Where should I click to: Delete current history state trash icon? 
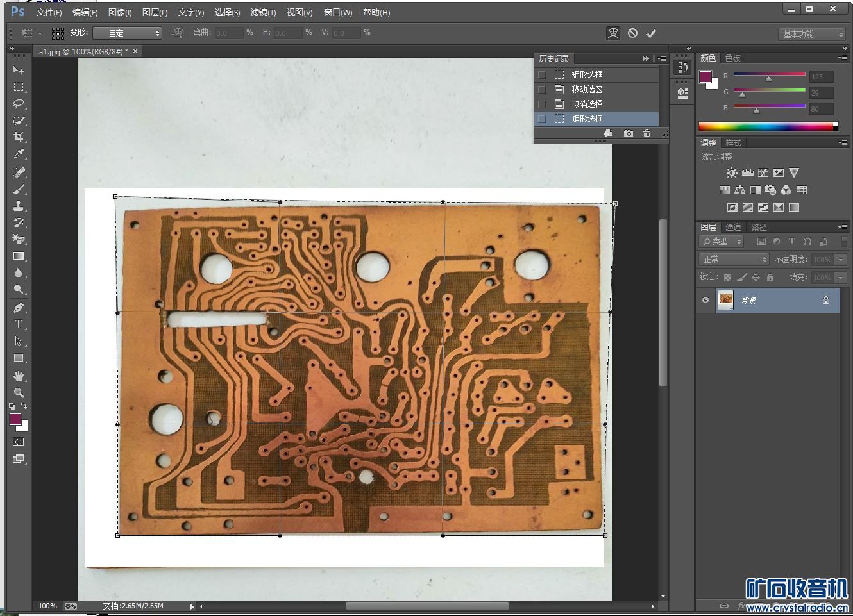coord(646,133)
